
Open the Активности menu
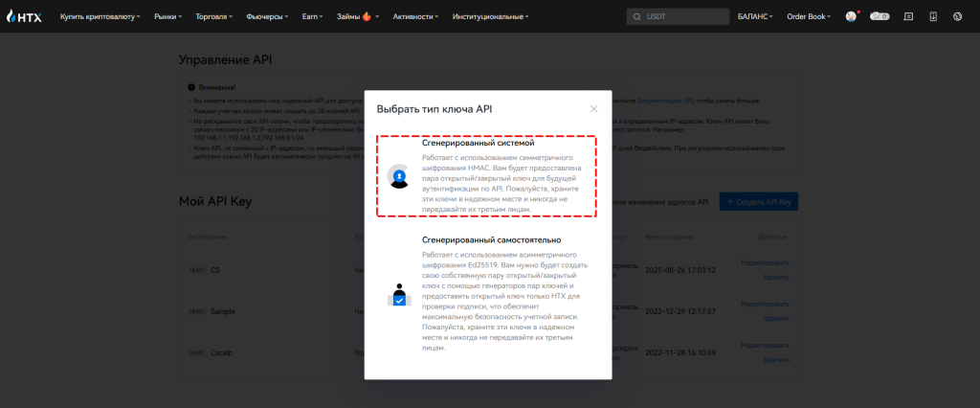point(415,17)
